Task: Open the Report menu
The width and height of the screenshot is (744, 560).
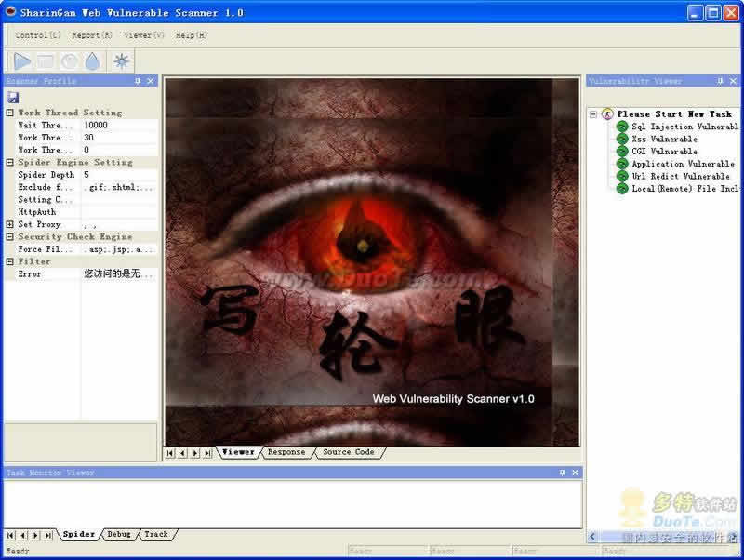Action: [92, 35]
